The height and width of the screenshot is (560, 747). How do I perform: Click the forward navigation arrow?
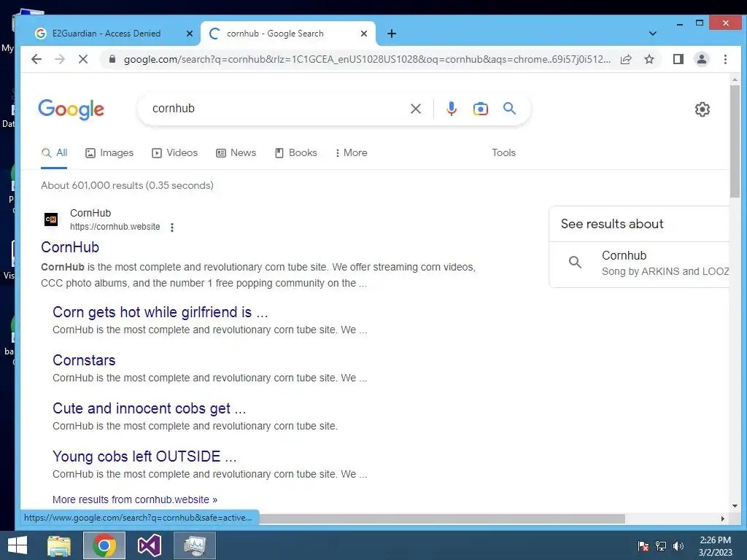click(60, 59)
